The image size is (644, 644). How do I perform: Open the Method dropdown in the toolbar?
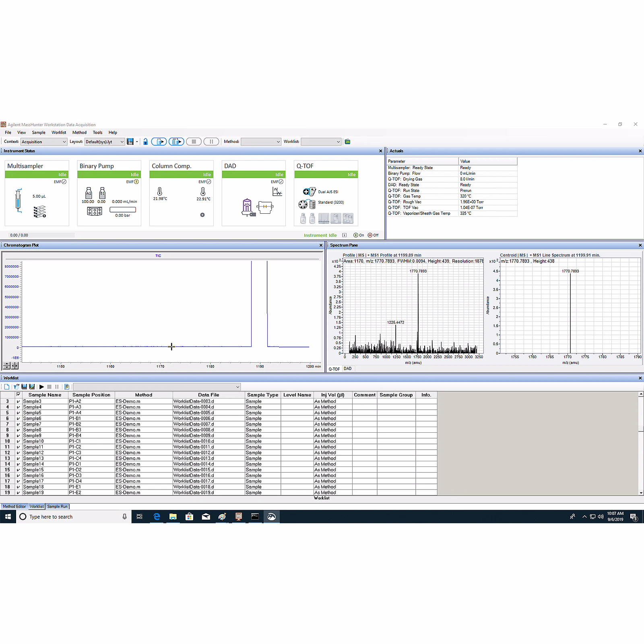tap(260, 142)
